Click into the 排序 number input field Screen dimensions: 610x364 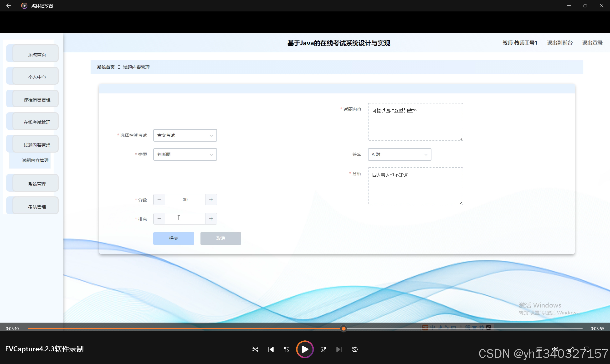click(x=185, y=219)
